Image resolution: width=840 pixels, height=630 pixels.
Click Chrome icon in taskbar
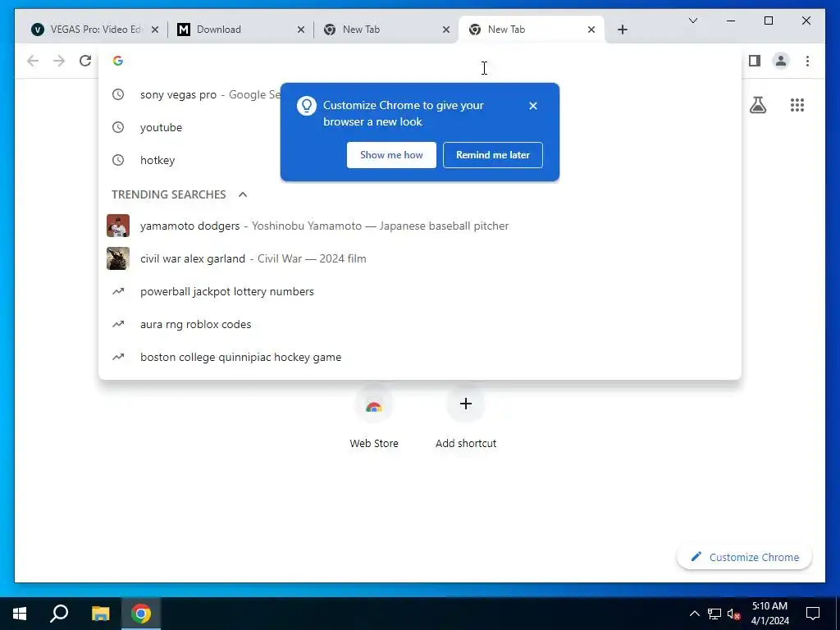tap(141, 614)
